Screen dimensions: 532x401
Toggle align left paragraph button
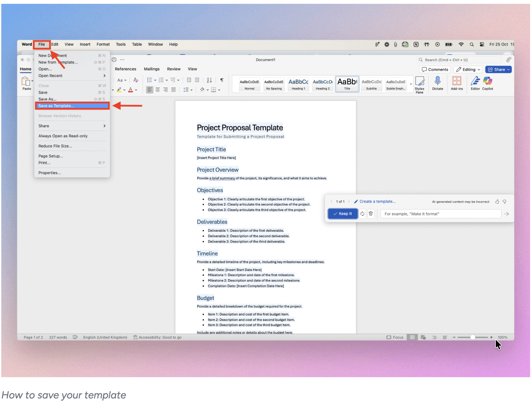tap(149, 90)
